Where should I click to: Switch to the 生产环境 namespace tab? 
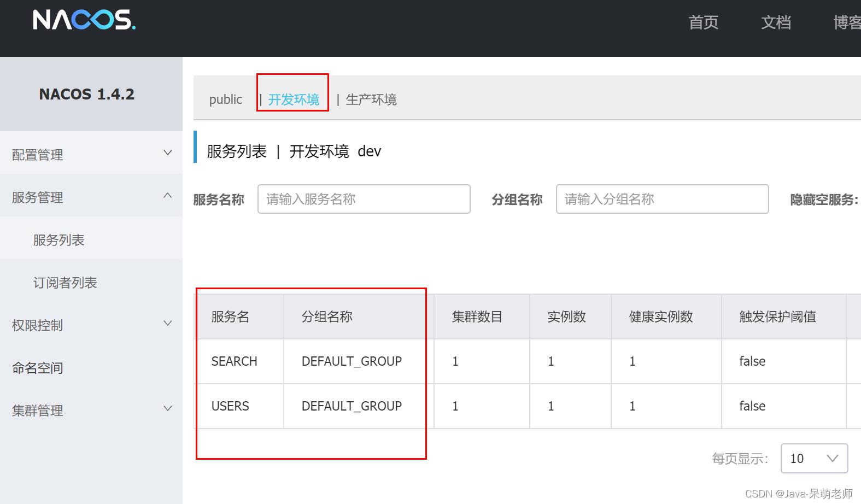[x=371, y=99]
